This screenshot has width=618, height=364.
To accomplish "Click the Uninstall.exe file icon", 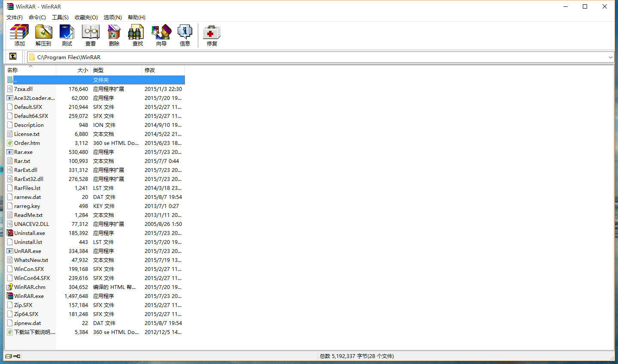I will pyautogui.click(x=10, y=233).
